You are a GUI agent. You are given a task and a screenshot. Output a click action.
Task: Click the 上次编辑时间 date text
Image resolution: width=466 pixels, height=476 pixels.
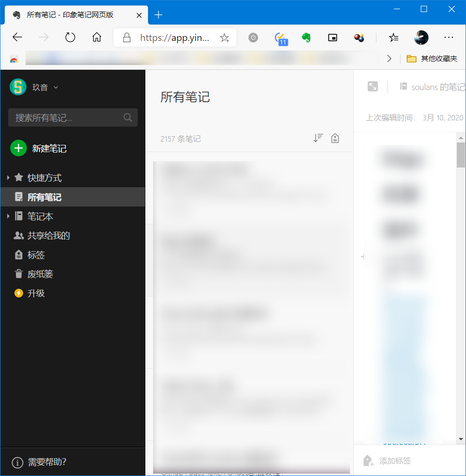click(x=414, y=117)
